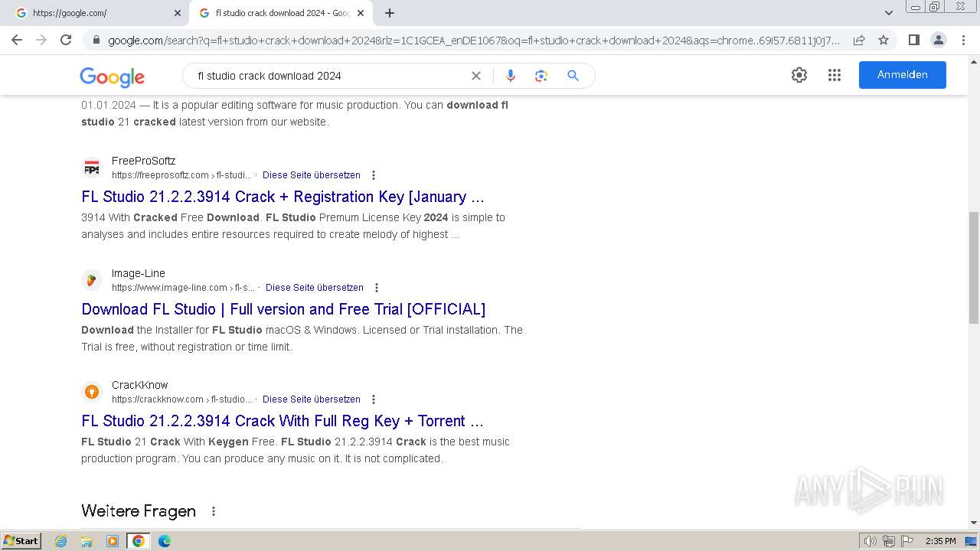Open the tab search dropdown arrow
Screen dimensions: 980x551
889,13
